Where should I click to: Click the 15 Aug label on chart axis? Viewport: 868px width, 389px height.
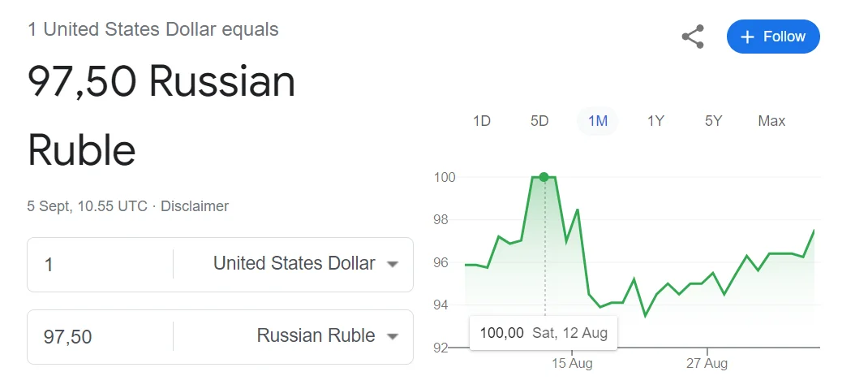572,363
